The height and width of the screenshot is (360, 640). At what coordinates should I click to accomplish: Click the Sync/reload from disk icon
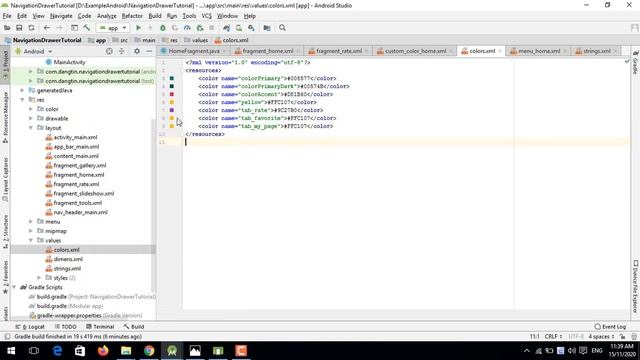pos(31,28)
